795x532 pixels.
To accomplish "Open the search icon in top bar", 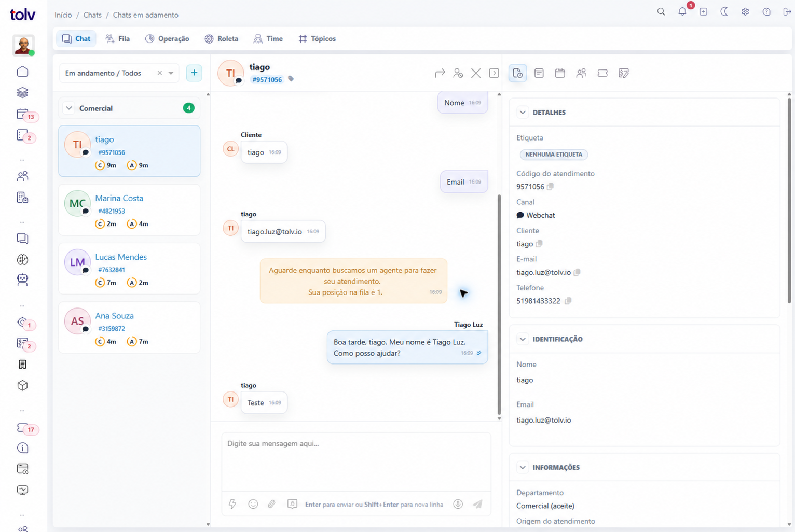I will [x=661, y=11].
